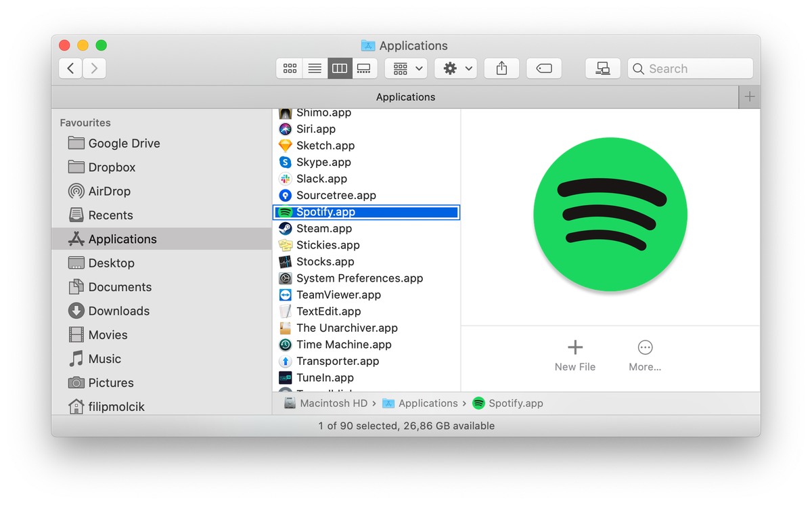Viewport: 812px width, 505px height.
Task: Open the Edit Tags icon
Action: 544,68
